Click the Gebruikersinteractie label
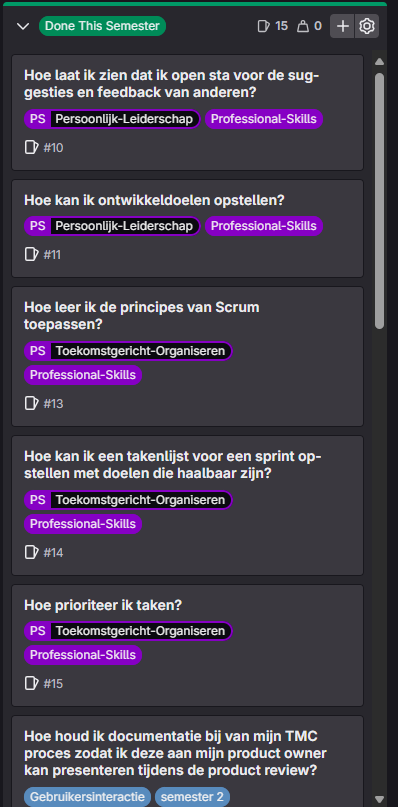 coord(88,797)
